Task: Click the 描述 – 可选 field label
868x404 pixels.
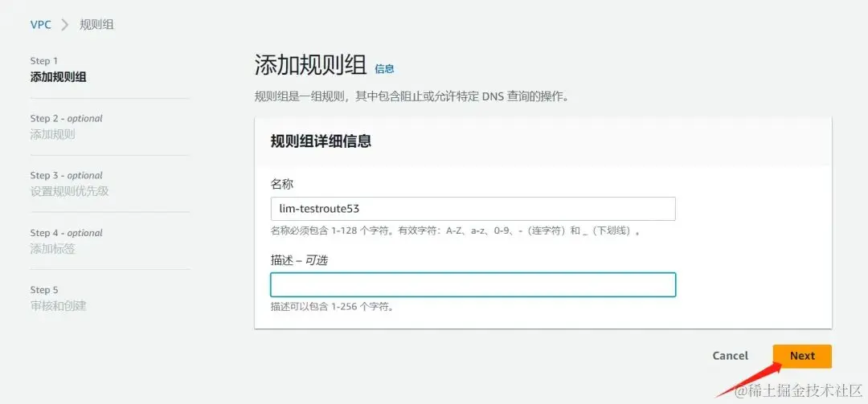Action: 299,259
